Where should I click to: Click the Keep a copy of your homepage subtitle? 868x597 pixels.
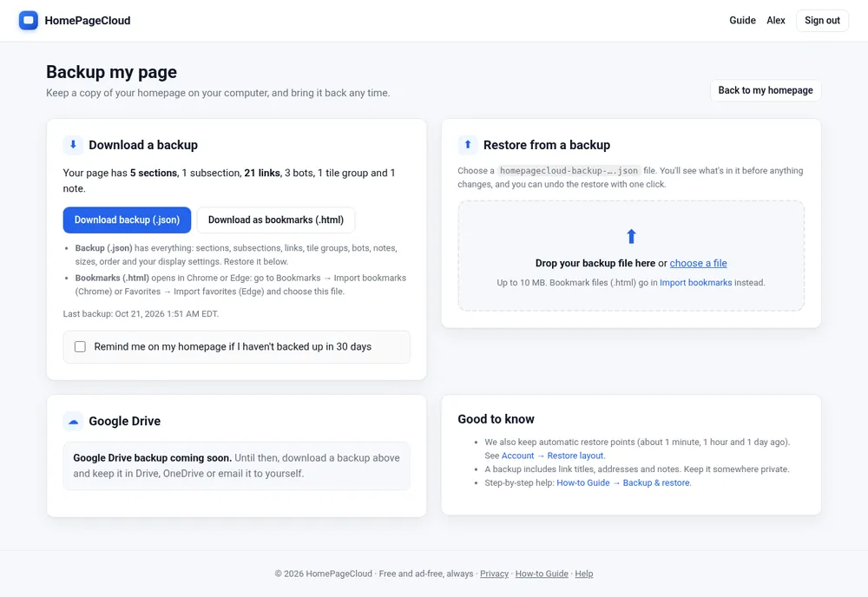point(218,93)
